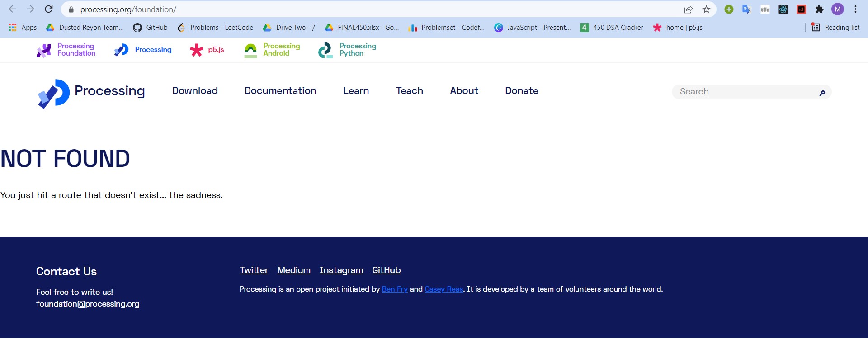Open the home | p5.js bookmark

[678, 28]
